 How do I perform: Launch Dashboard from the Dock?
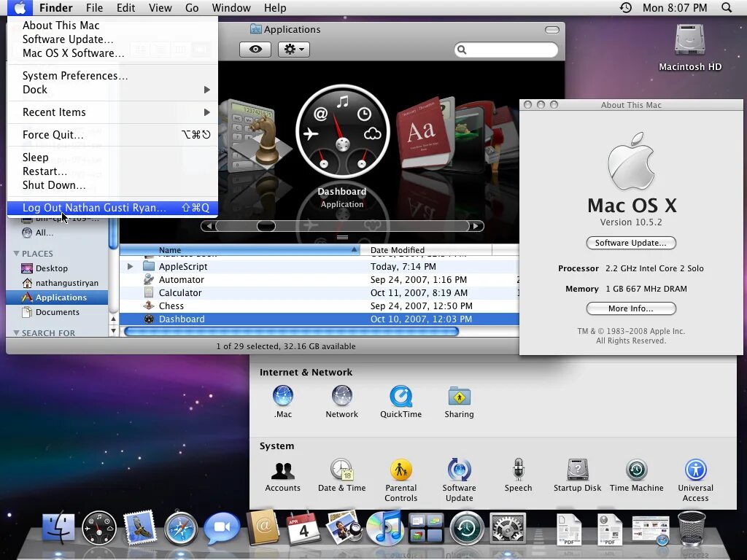99,528
